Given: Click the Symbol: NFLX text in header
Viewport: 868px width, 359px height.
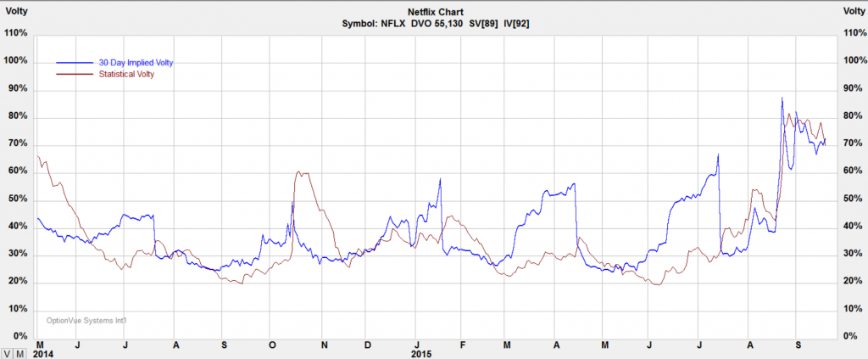Looking at the screenshot, I should [375, 24].
